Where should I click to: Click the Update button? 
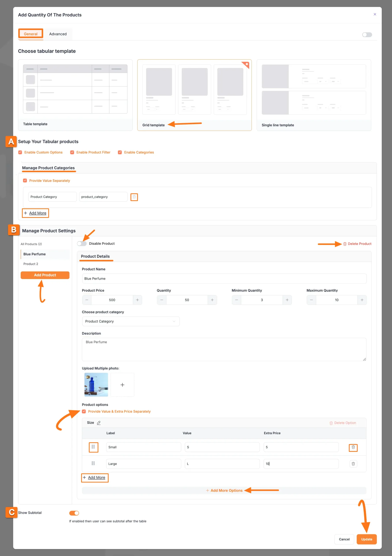click(367, 539)
